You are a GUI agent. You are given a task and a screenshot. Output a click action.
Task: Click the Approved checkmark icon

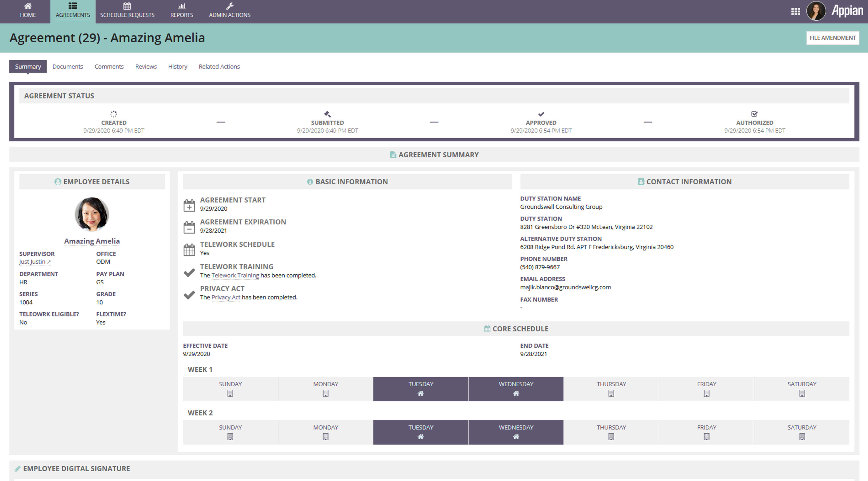tap(541, 114)
